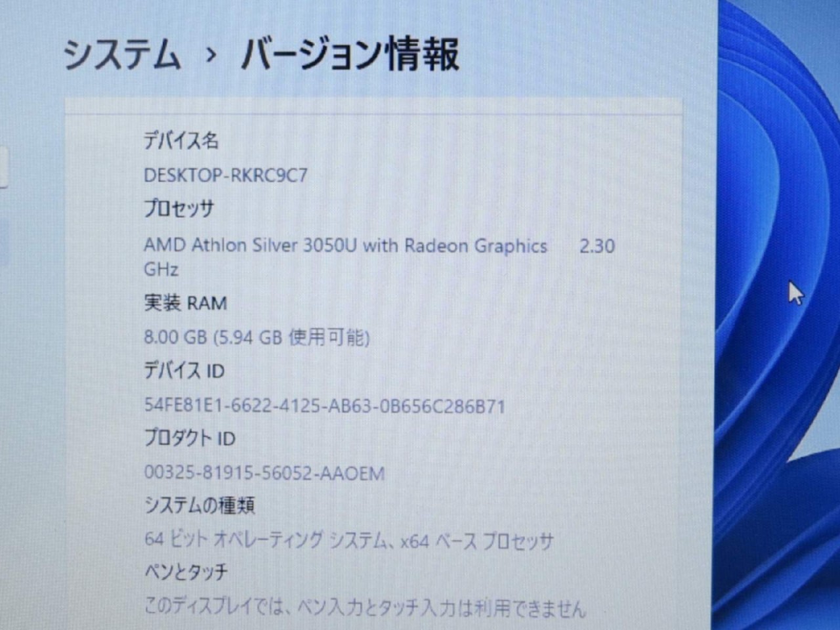The image size is (840, 630).
Task: Click the GHz text under processor name
Action: click(x=161, y=269)
